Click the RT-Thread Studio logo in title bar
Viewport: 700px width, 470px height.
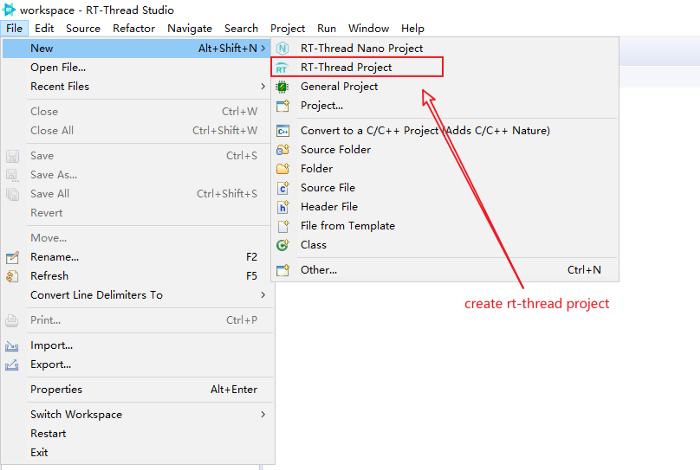(8, 9)
